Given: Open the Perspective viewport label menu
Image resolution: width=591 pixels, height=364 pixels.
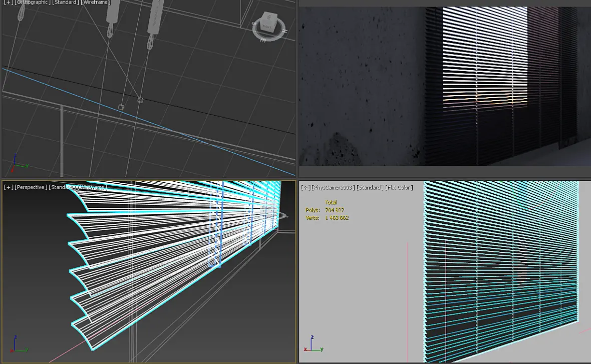Looking at the screenshot, I should [x=31, y=187].
